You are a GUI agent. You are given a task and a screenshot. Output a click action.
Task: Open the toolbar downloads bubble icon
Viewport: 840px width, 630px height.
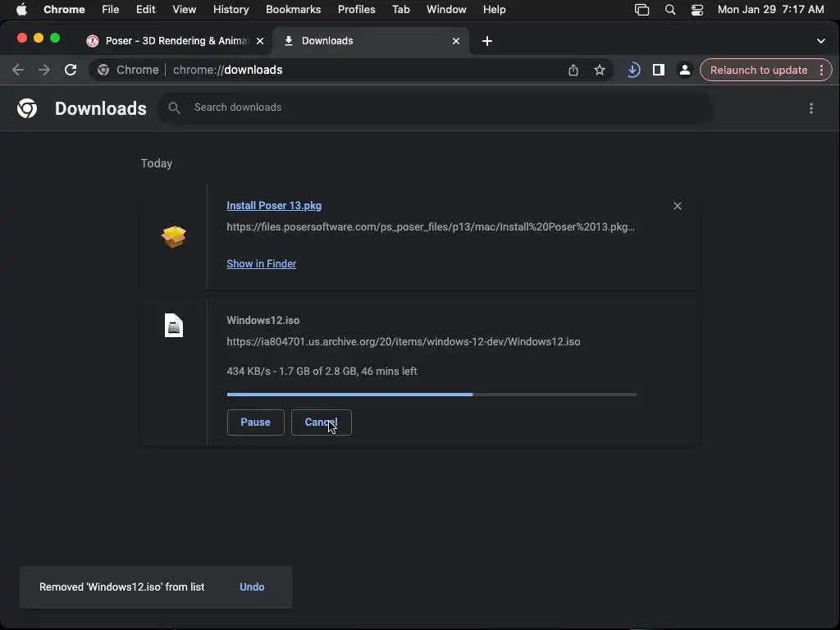(633, 71)
